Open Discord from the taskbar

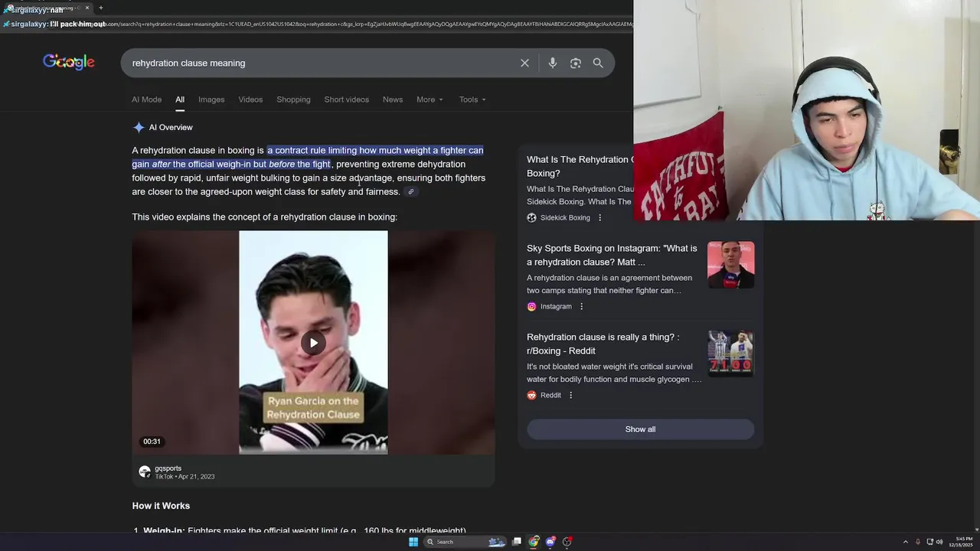coord(550,542)
